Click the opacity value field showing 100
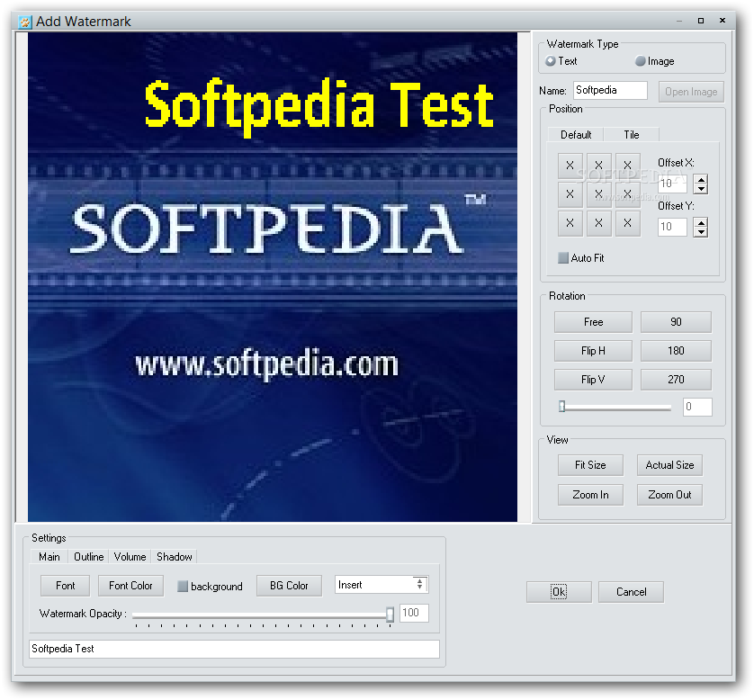Viewport: 754px width, 700px height. click(414, 613)
